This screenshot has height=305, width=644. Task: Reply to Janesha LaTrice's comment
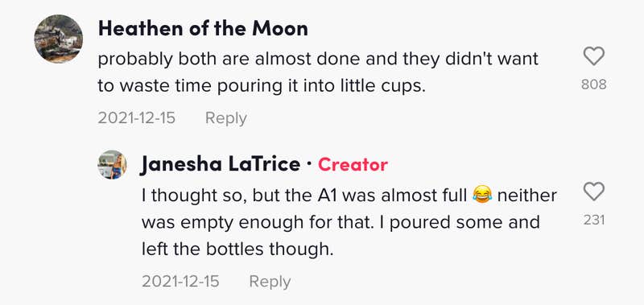click(x=270, y=282)
